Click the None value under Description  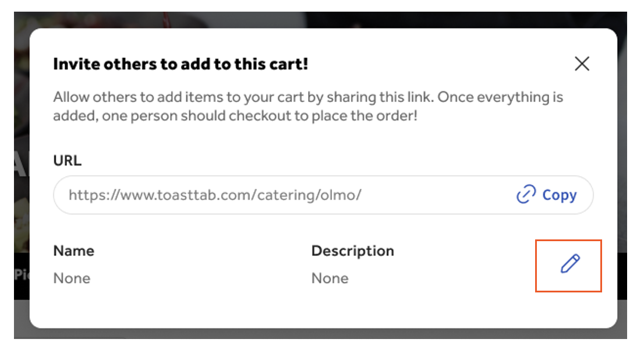pyautogui.click(x=330, y=278)
